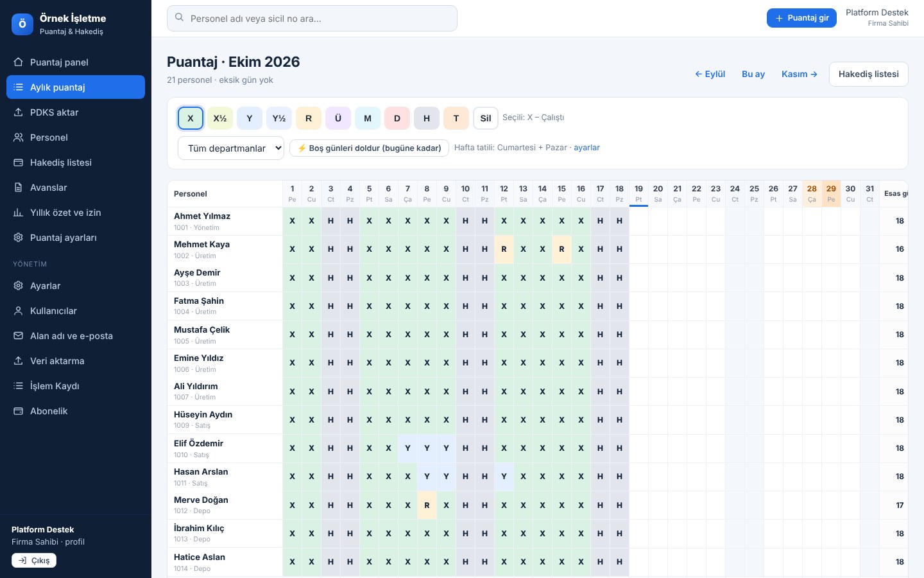Open PDKS aktar upload page
The width and height of the screenshot is (924, 578).
point(76,112)
